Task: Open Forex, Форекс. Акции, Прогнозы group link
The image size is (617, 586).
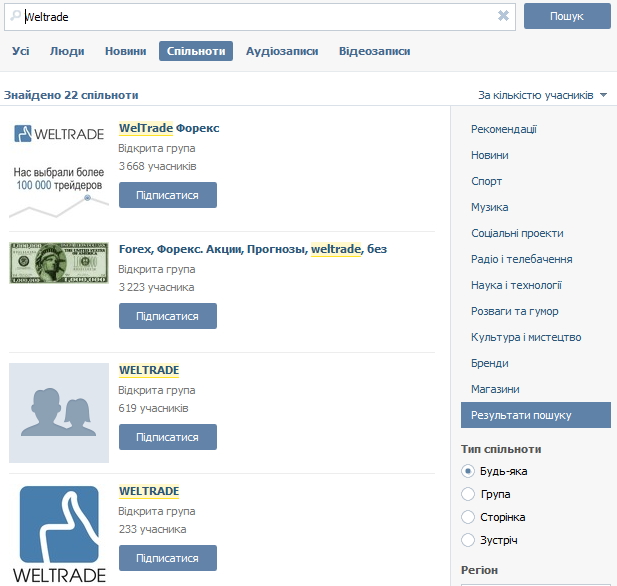Action: (x=253, y=249)
